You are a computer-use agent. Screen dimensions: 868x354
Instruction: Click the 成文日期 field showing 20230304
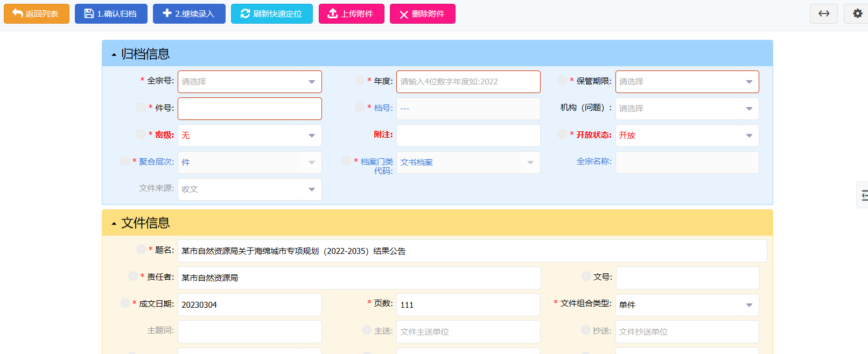(x=250, y=305)
